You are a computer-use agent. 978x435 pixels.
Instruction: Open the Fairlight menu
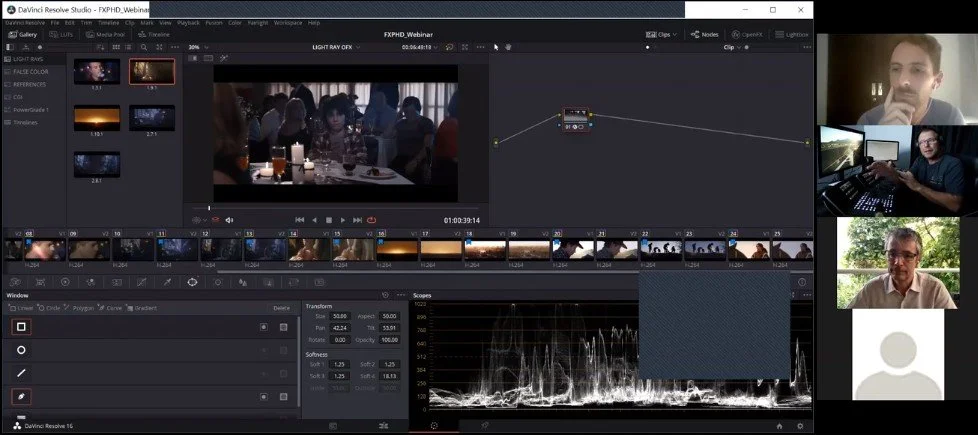pos(258,22)
